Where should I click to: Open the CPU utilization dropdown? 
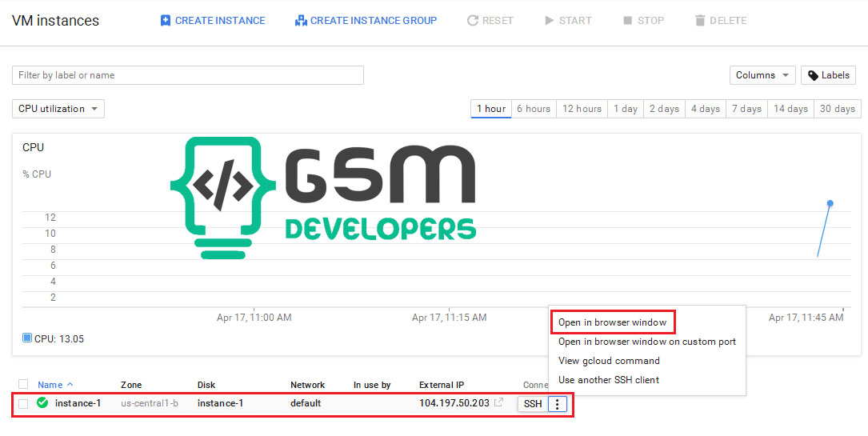coord(58,109)
